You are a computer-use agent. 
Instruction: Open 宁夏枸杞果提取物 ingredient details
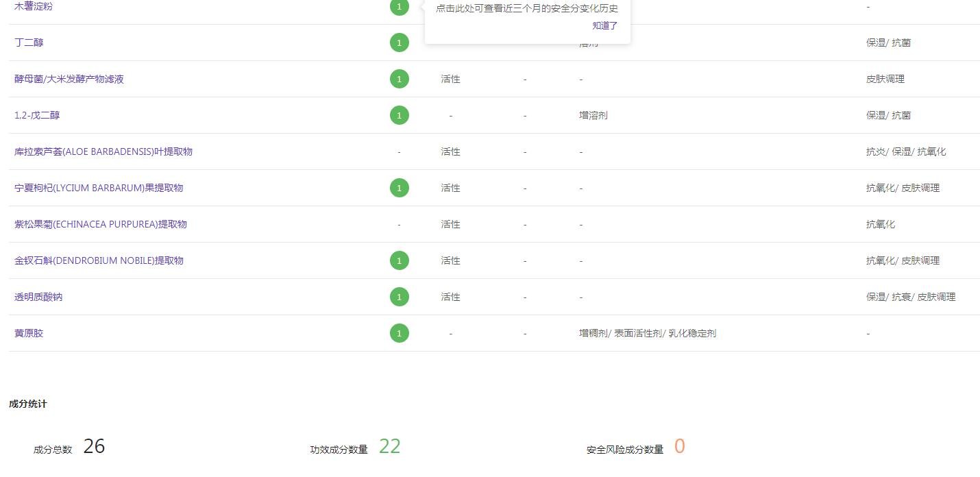(x=99, y=188)
